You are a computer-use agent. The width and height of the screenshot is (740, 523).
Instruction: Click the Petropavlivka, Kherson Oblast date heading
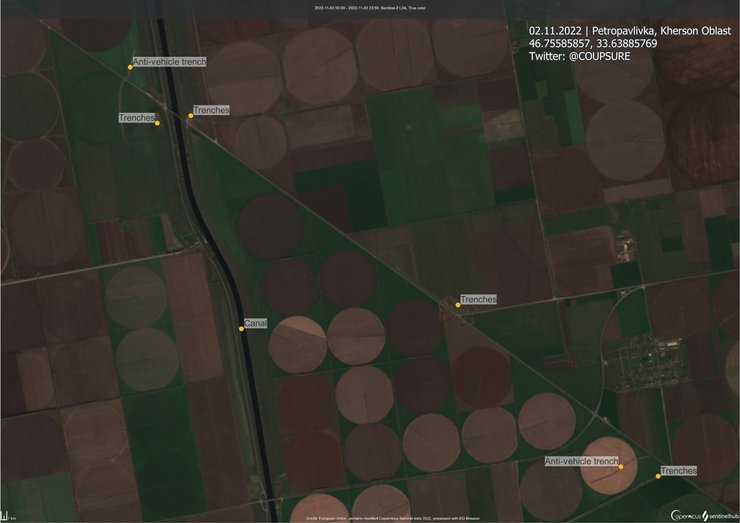(630, 31)
